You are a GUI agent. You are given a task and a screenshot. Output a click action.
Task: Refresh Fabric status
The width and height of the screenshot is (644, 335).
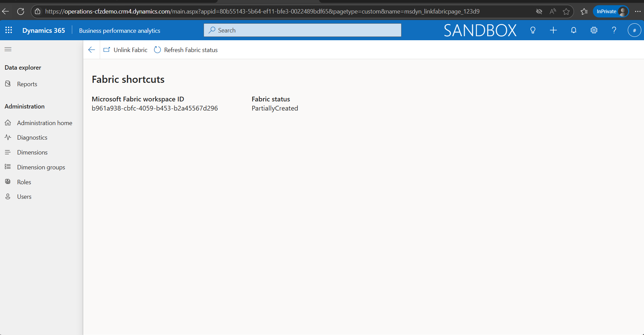coord(186,50)
